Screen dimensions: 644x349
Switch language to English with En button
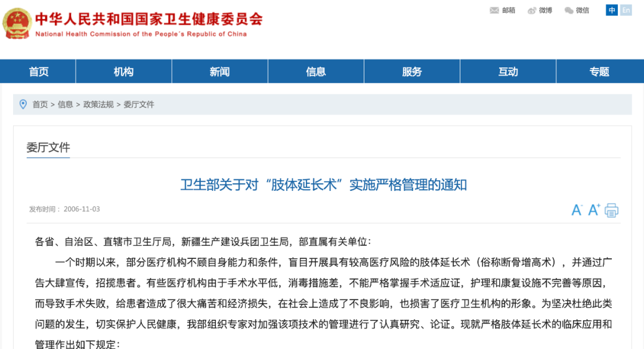626,10
